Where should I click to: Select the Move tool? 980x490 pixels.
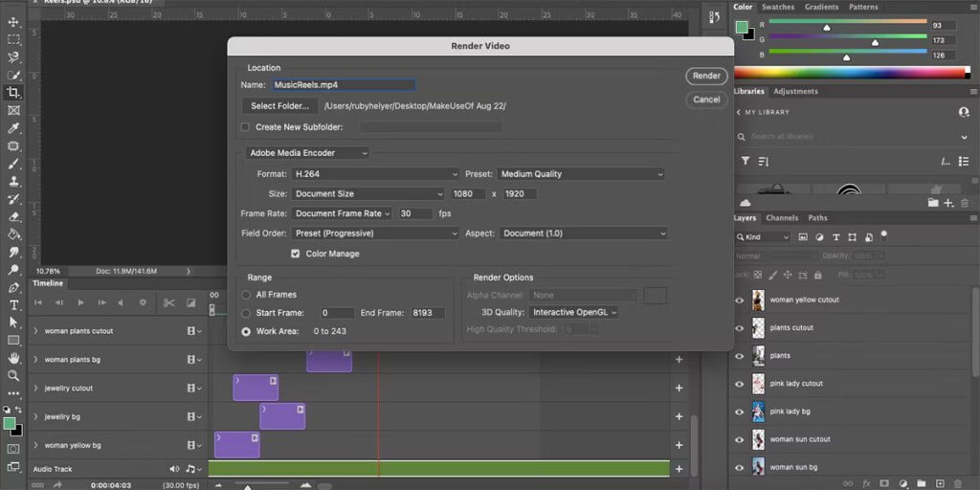[13, 21]
